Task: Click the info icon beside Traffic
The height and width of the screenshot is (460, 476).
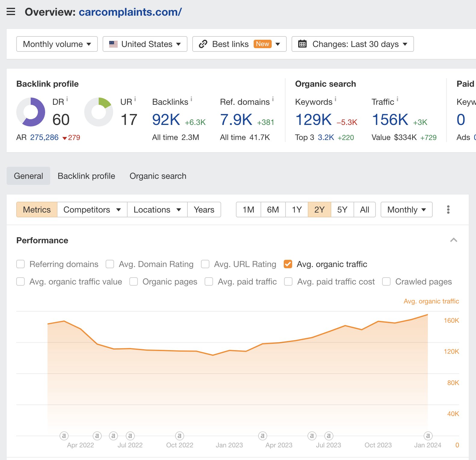Action: 397,99
